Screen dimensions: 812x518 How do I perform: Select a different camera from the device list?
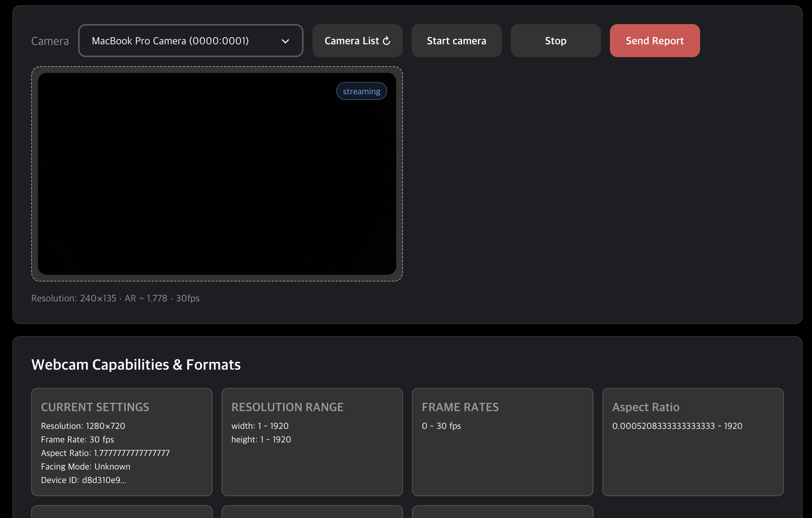(x=190, y=41)
